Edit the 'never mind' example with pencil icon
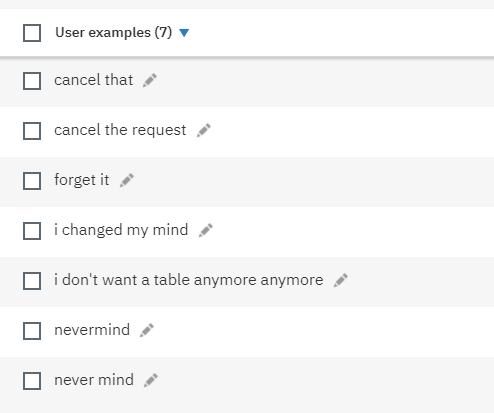The width and height of the screenshot is (494, 413). 151,380
